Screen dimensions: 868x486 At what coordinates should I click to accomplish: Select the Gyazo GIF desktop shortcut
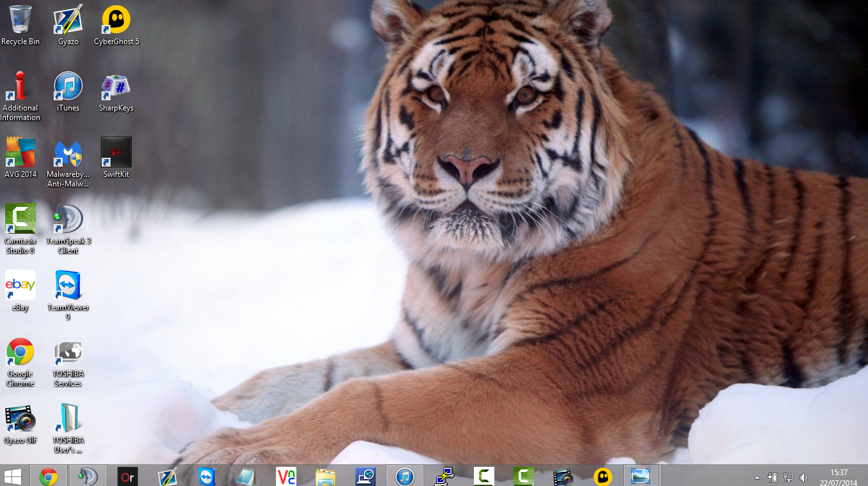click(x=20, y=424)
